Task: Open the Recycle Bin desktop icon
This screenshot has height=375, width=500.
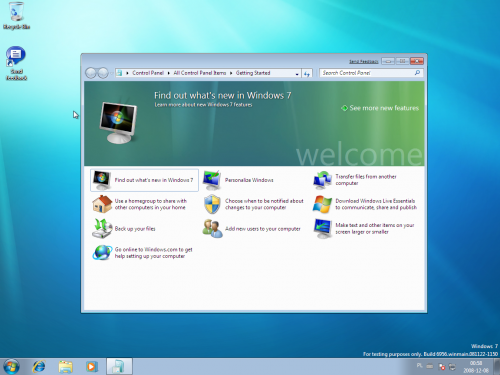Action: tap(16, 16)
